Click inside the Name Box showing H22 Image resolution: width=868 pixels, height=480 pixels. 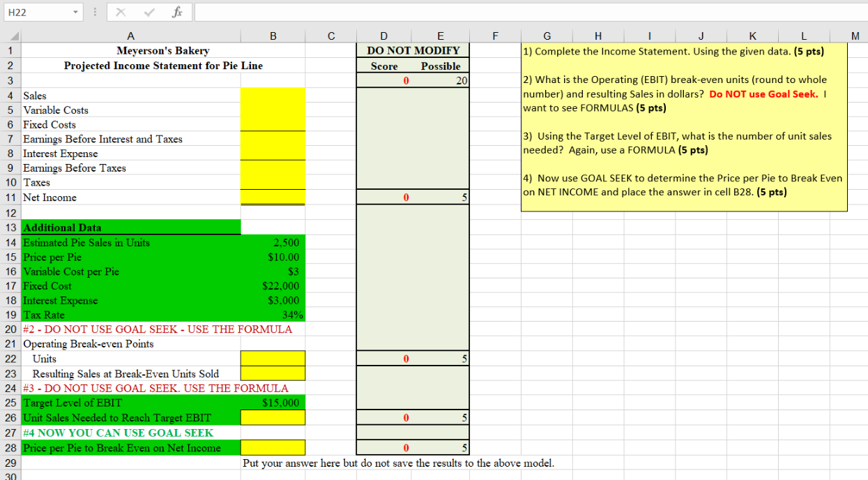pyautogui.click(x=38, y=11)
